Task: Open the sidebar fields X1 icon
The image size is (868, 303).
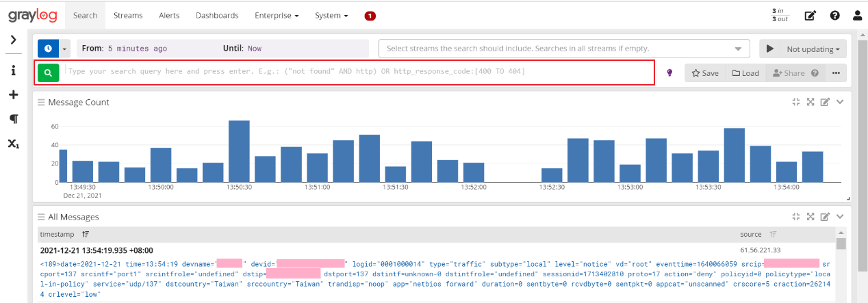Action: coord(13,144)
